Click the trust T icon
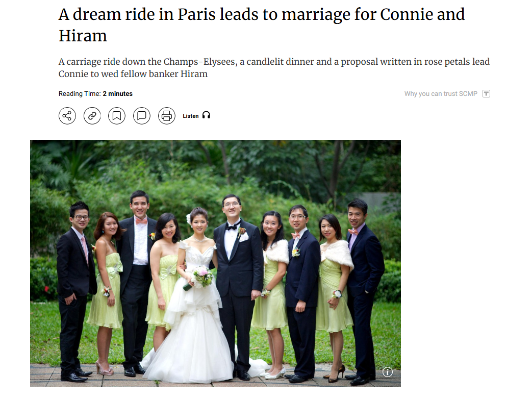The height and width of the screenshot is (400, 532). tap(486, 94)
